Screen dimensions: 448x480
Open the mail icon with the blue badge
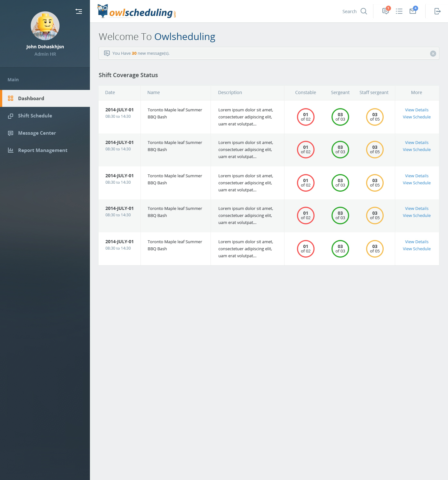pos(413,11)
